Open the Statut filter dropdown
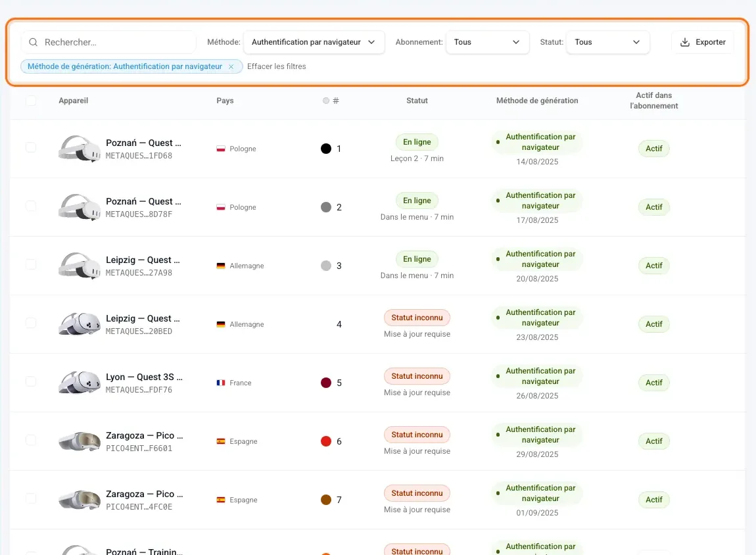 point(608,43)
